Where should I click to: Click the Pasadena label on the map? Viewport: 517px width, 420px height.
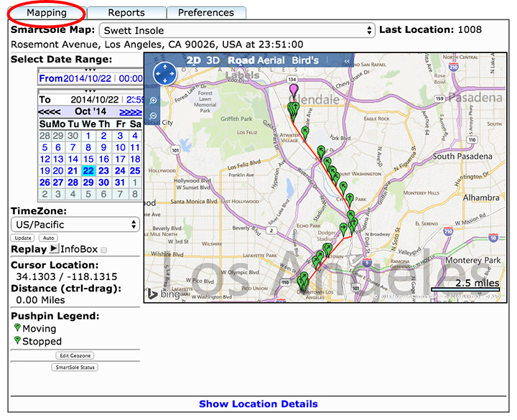[475, 98]
